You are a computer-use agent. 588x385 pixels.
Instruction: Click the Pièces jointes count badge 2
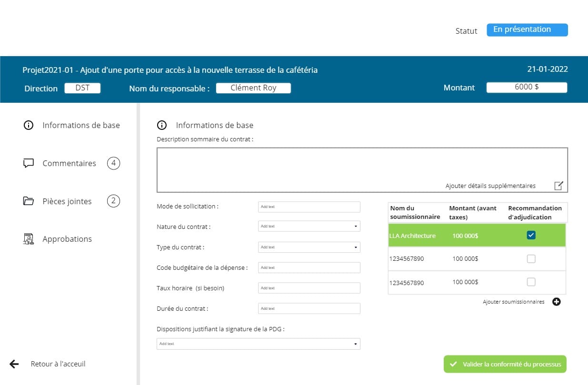[113, 201]
